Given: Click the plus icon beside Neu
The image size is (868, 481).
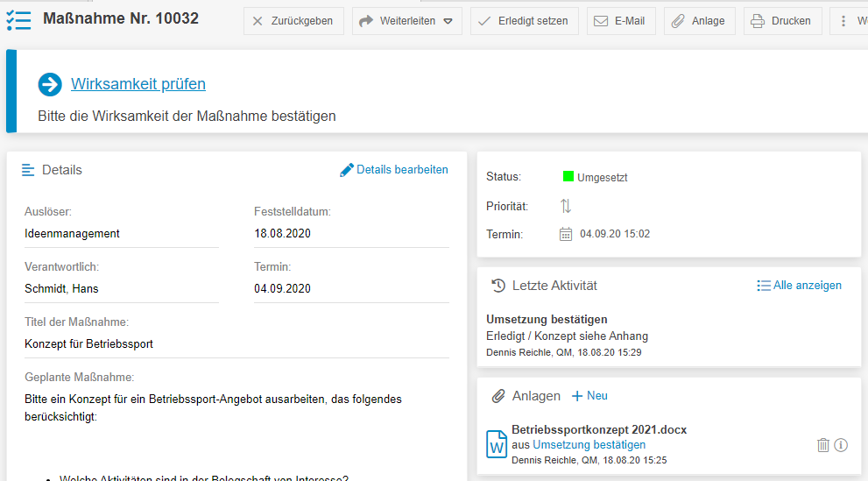Looking at the screenshot, I should [577, 396].
